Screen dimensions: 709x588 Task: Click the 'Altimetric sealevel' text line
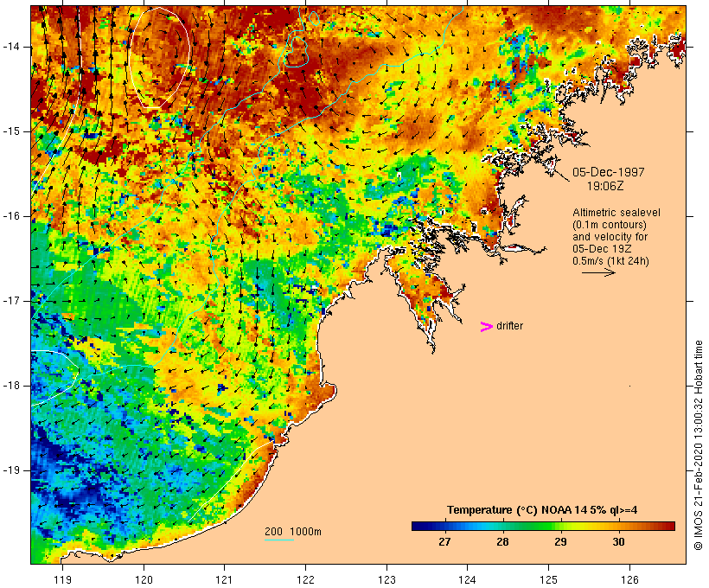coord(616,212)
